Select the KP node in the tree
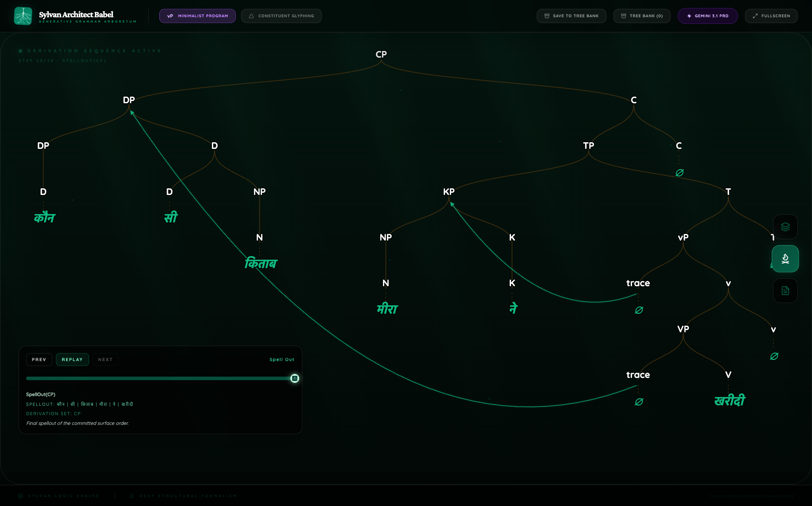The image size is (812, 506). pos(449,192)
